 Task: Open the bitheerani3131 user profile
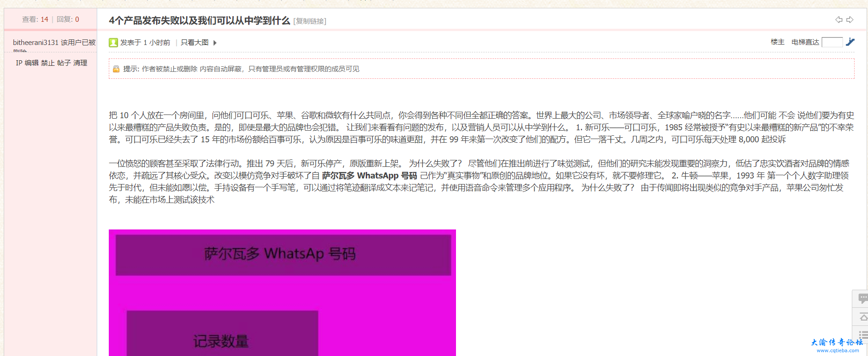tap(36, 43)
